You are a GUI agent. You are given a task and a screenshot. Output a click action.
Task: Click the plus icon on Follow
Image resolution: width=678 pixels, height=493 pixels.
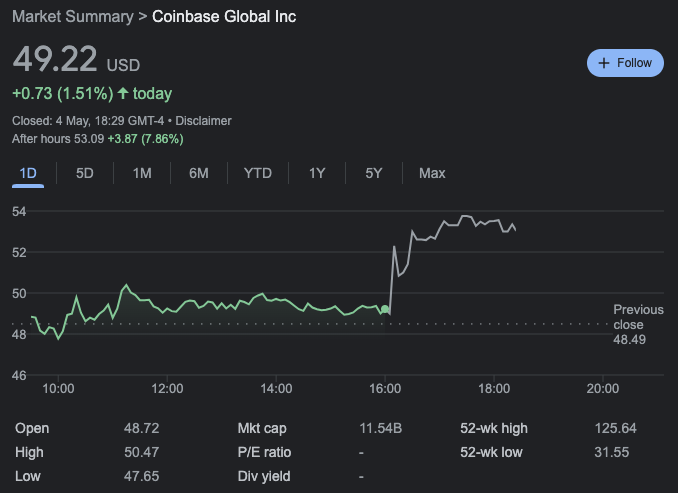point(603,63)
